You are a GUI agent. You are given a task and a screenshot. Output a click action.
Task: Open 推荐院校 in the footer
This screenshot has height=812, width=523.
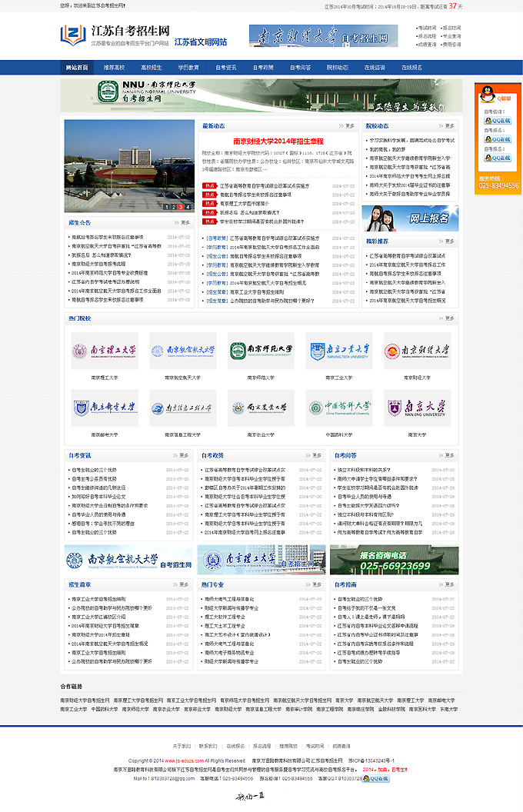[x=288, y=746]
